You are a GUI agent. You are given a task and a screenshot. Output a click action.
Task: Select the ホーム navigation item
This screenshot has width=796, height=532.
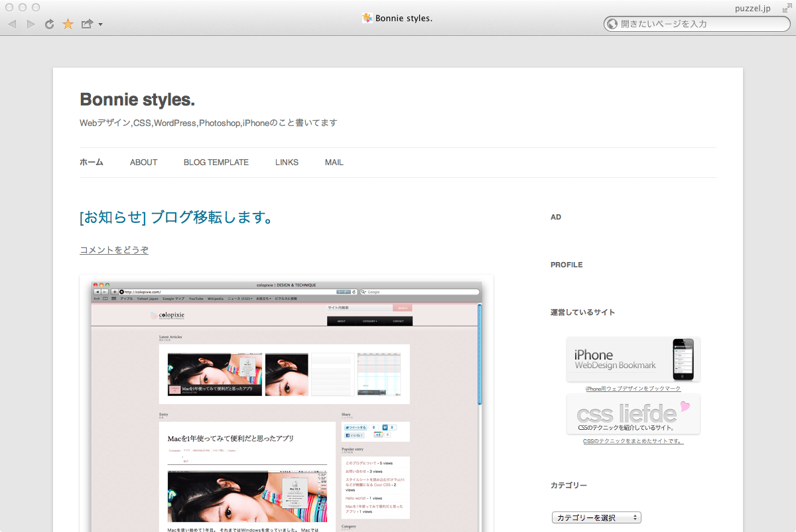point(92,163)
